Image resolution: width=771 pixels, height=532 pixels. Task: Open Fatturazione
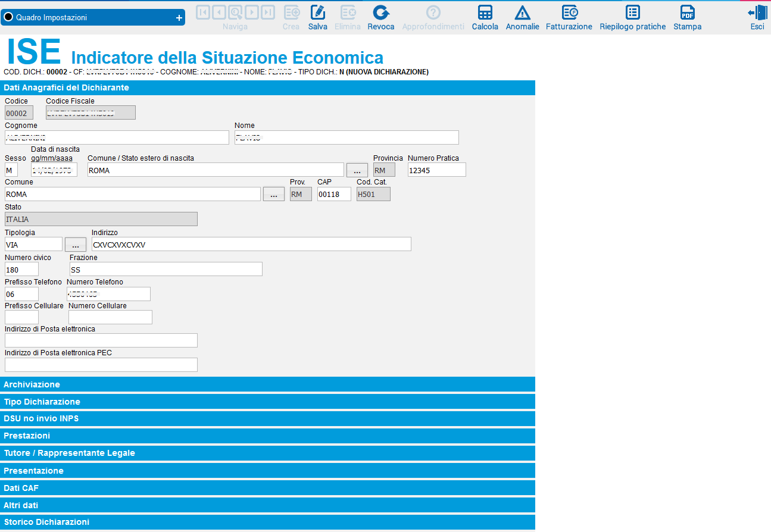(x=569, y=12)
